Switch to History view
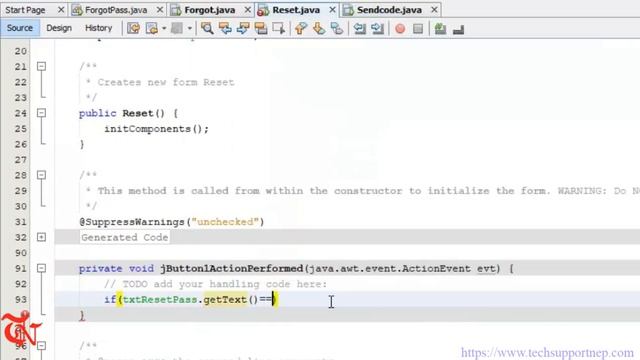The image size is (640, 360). tap(98, 28)
